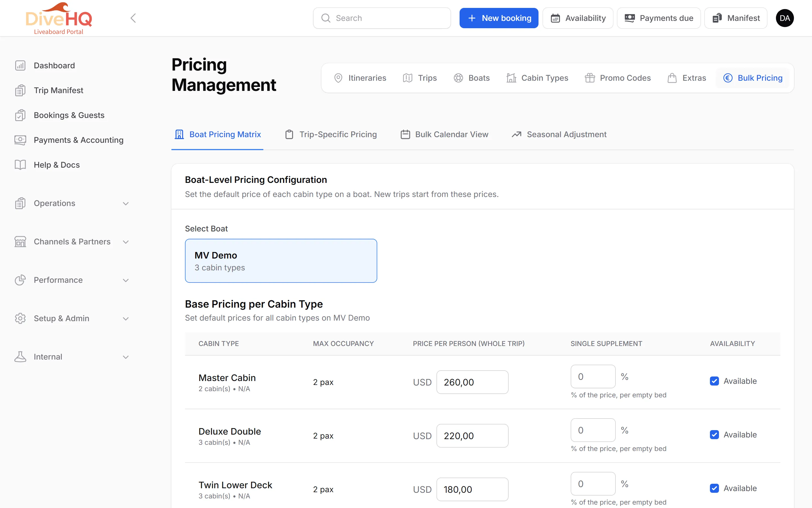The image size is (812, 508).
Task: Click the search magnifier icon
Action: (x=326, y=18)
